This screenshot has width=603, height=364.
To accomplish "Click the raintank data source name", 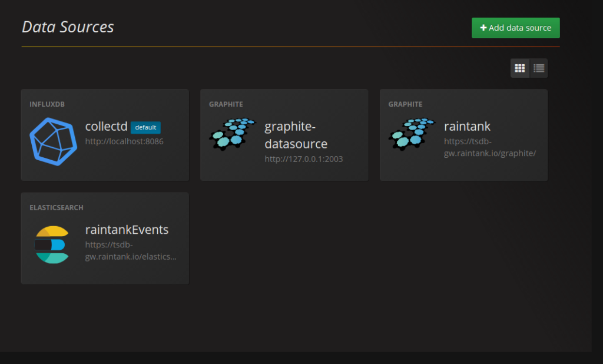I will (467, 126).
